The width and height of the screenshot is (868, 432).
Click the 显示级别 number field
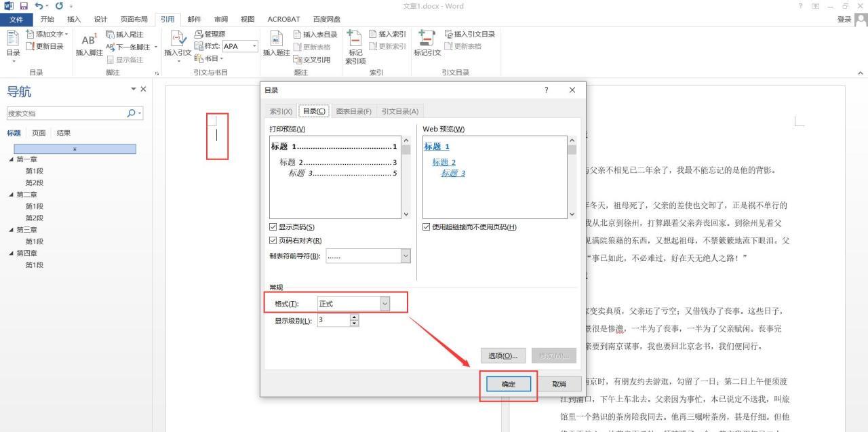pos(333,321)
